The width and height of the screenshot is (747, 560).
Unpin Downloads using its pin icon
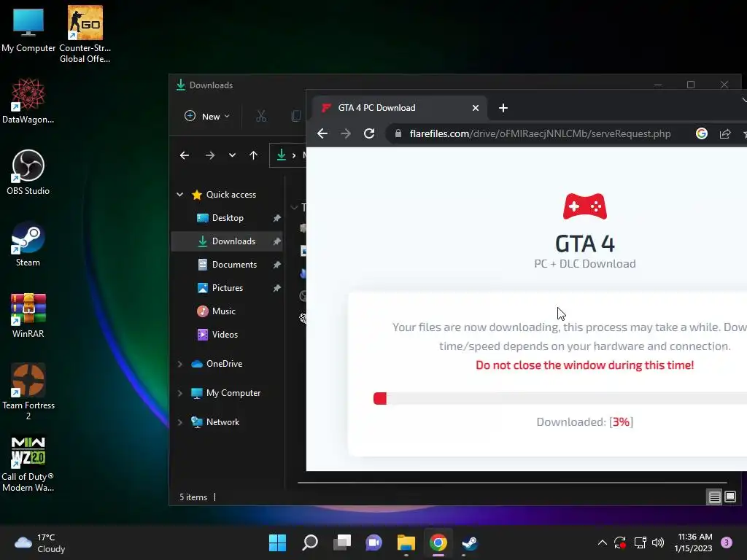[x=276, y=241]
